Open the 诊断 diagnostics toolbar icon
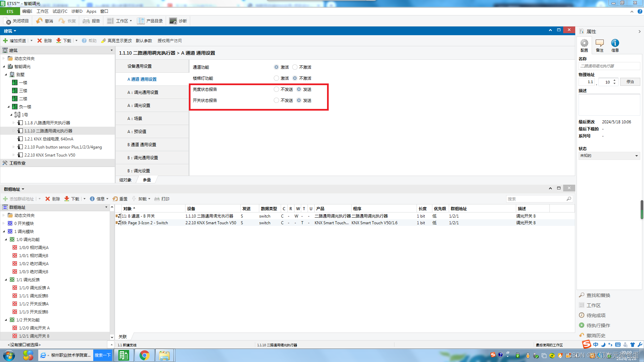This screenshot has height=362, width=644. [x=173, y=21]
